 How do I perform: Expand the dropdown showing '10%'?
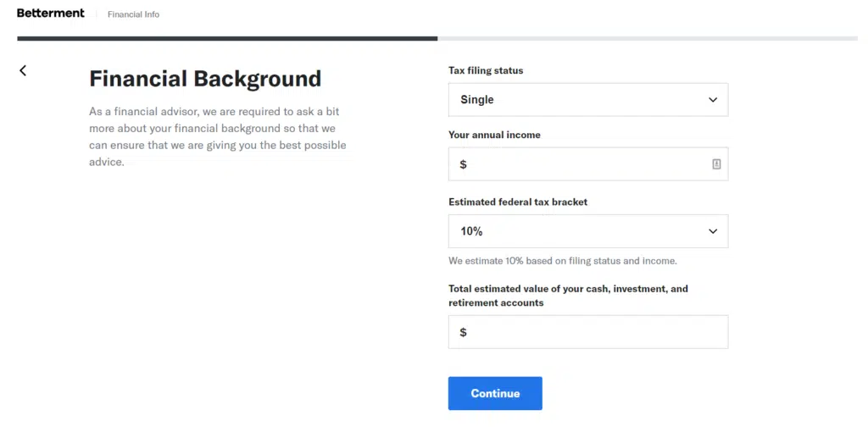tap(587, 231)
